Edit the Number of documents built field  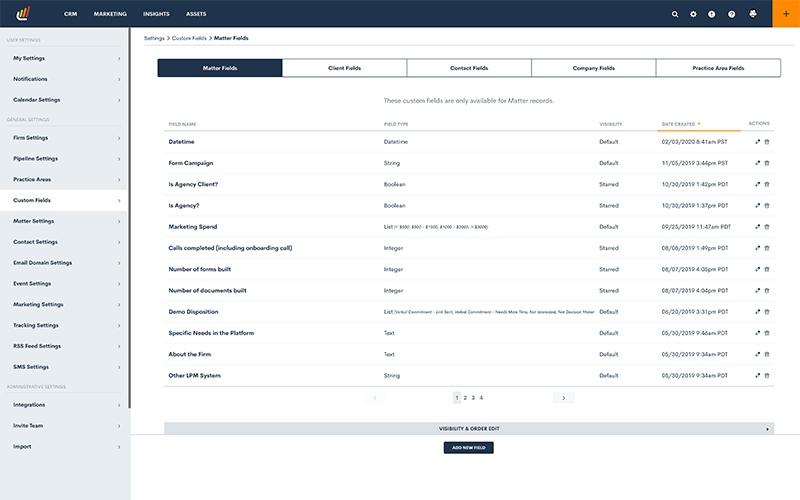[758, 291]
